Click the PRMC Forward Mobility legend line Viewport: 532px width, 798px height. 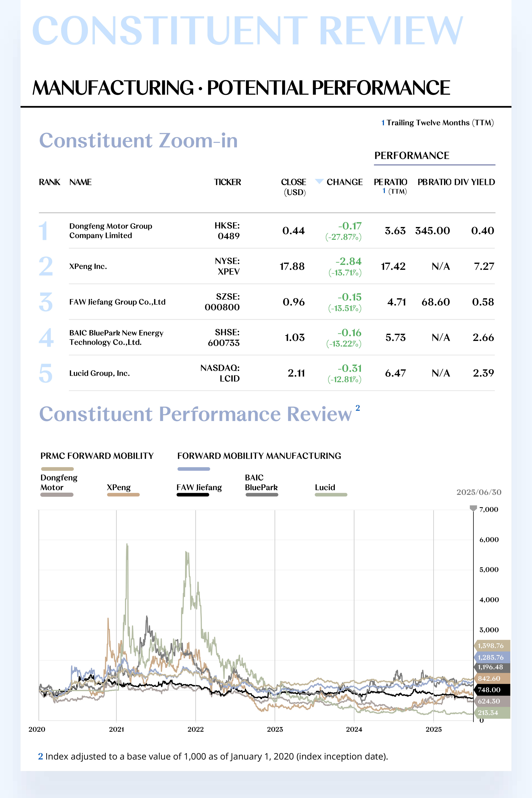tap(57, 469)
